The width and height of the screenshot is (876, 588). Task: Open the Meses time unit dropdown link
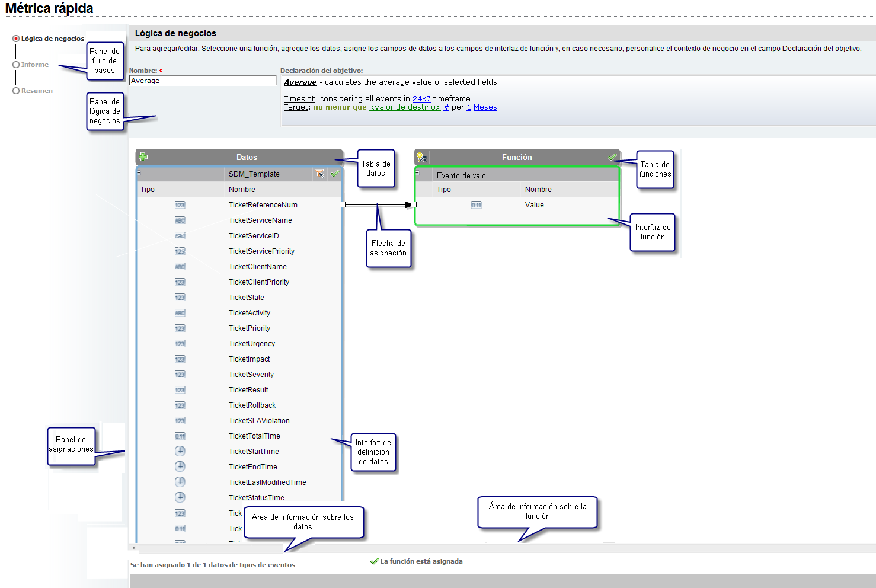[485, 107]
